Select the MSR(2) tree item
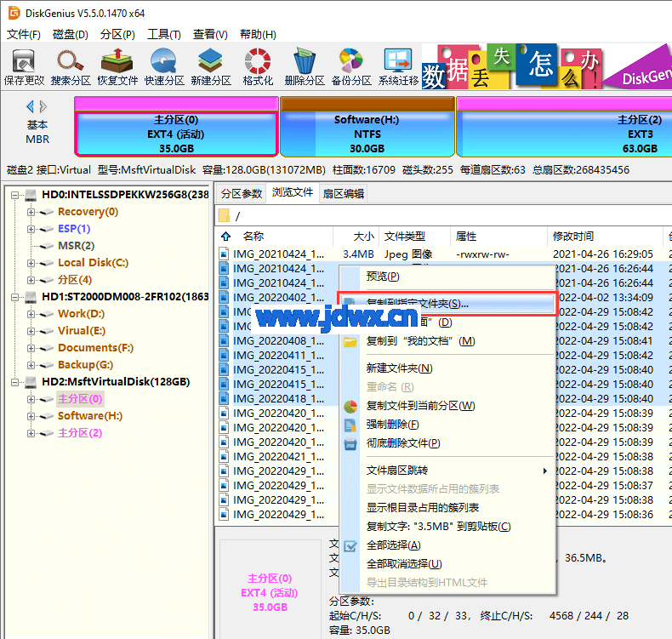 pos(76,246)
